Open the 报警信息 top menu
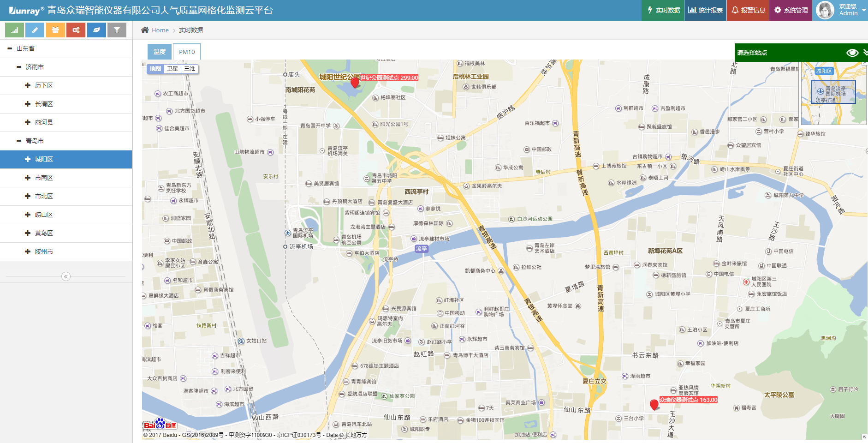 [748, 10]
